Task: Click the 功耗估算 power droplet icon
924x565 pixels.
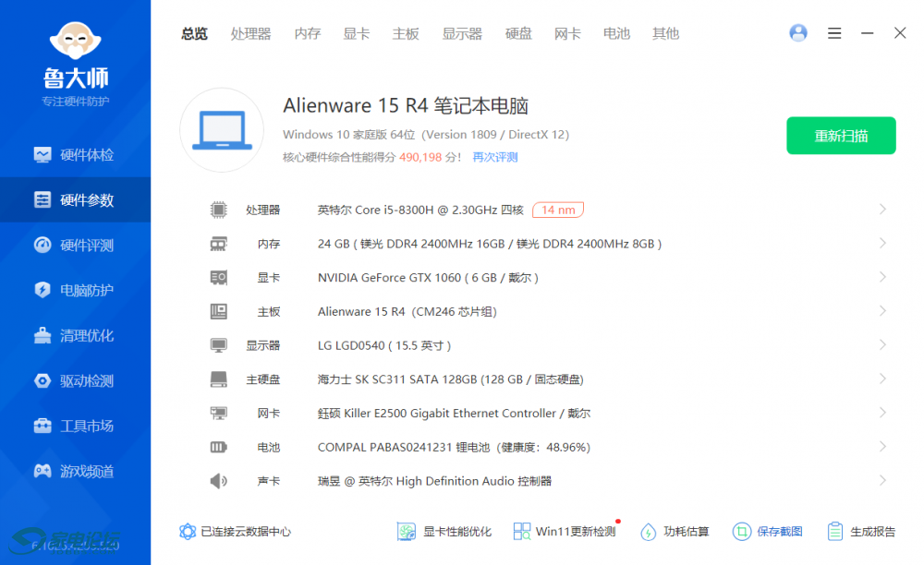Action: 649,532
